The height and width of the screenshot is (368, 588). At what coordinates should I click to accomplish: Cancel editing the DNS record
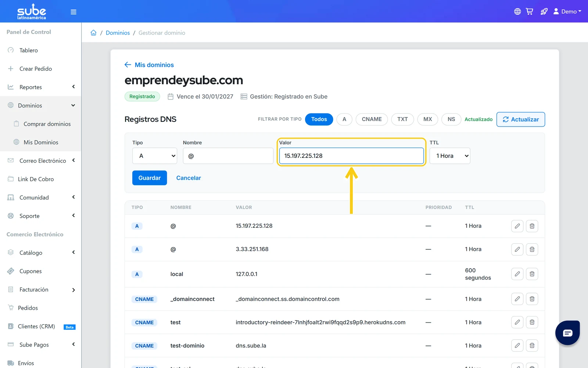[189, 178]
